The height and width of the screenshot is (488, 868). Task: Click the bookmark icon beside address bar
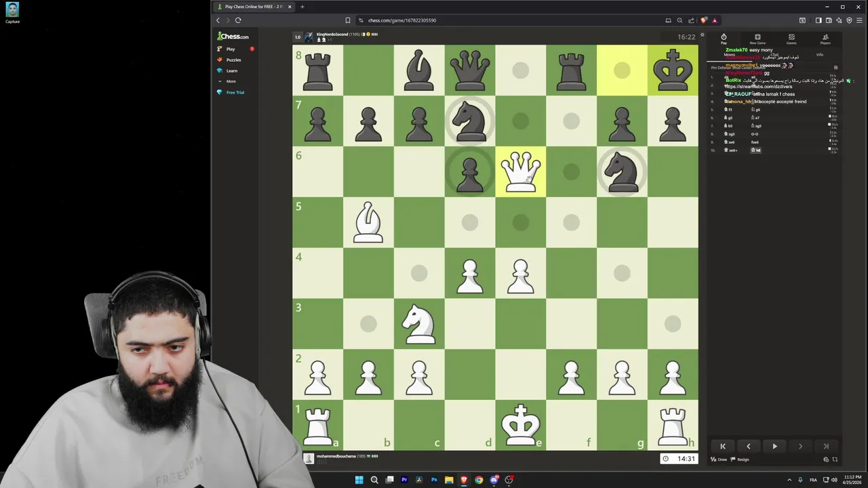pos(348,20)
